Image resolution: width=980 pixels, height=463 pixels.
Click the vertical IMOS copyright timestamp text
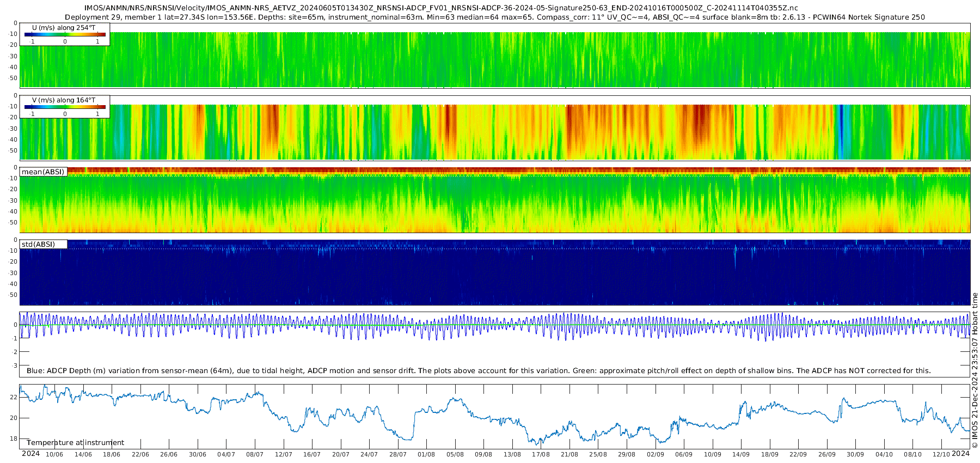click(x=975, y=370)
